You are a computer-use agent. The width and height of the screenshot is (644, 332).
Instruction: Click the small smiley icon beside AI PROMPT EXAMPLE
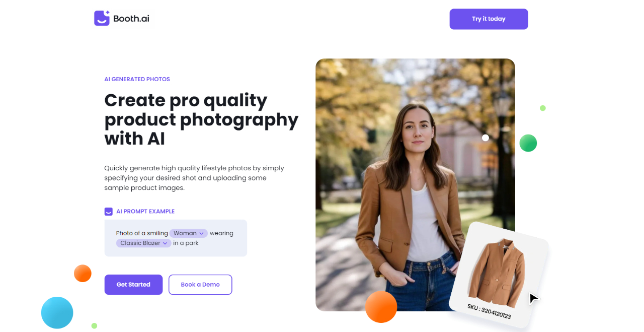pyautogui.click(x=108, y=212)
